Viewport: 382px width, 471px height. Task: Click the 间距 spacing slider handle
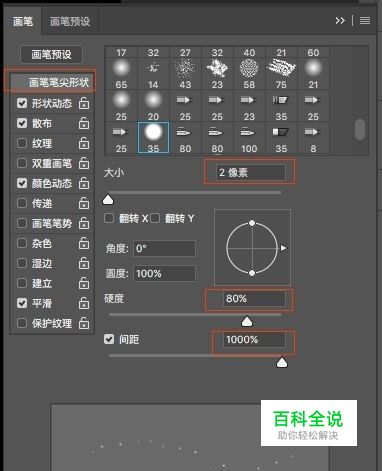click(x=282, y=363)
